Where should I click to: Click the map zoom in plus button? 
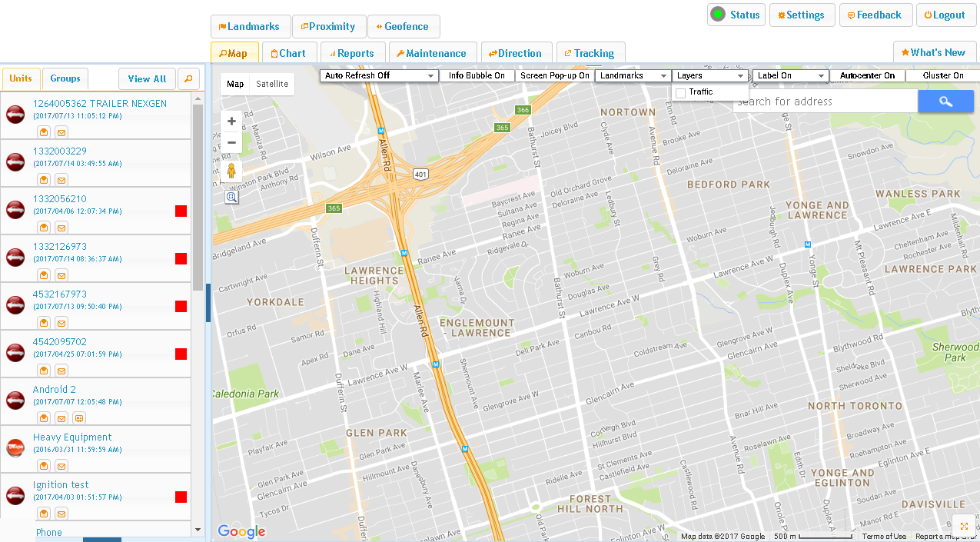pos(231,121)
